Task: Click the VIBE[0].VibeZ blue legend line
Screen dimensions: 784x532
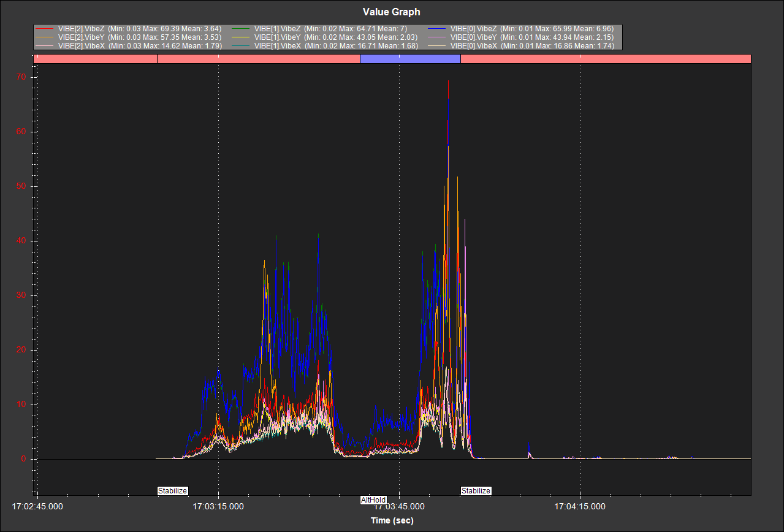Action: [437, 29]
